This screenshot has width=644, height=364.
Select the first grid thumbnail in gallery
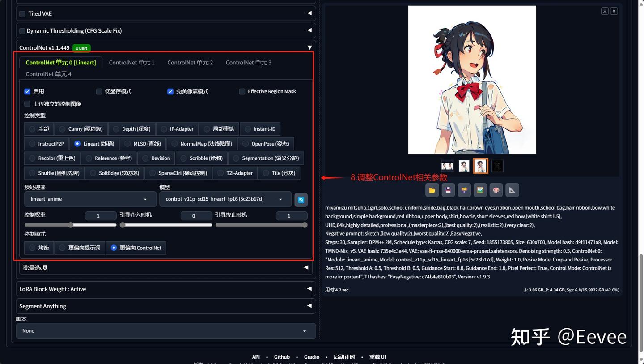pos(447,166)
